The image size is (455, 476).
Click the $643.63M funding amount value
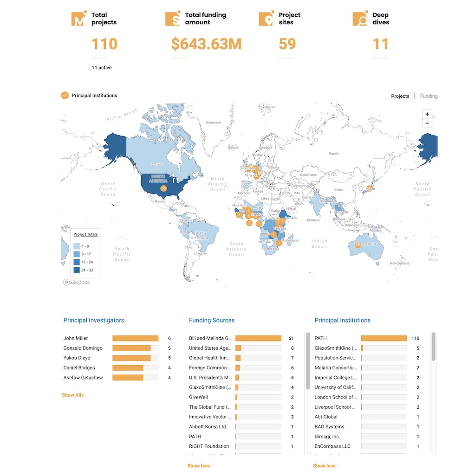click(206, 44)
